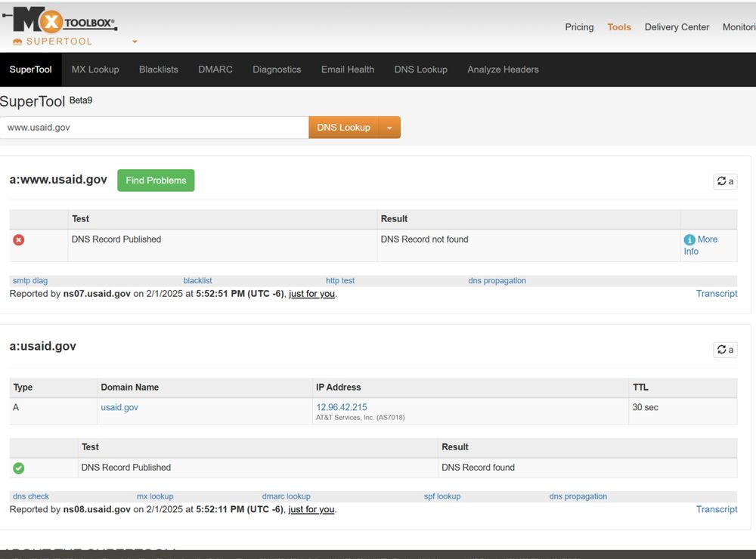Refresh the a:usaid.gov lookup
Viewport: 756px width, 559px height.
(x=725, y=349)
